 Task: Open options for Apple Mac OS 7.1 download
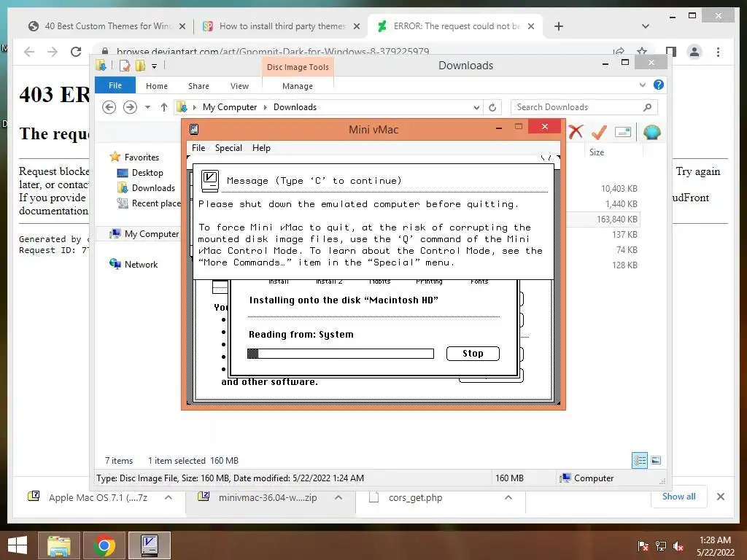[169, 497]
